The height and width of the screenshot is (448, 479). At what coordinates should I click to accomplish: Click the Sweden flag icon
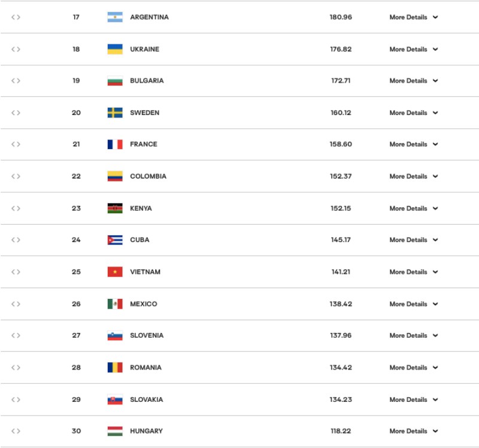[115, 113]
